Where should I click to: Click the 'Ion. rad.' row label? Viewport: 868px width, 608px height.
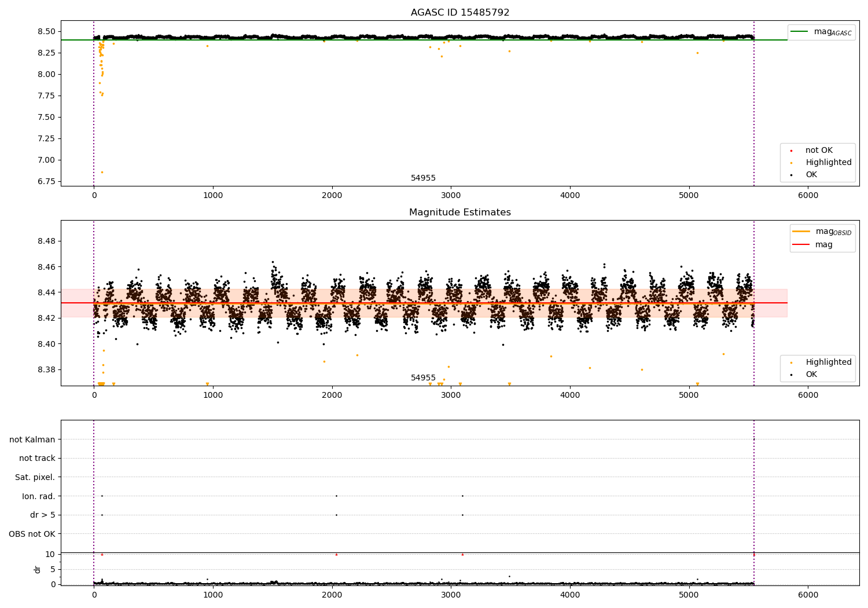pyautogui.click(x=39, y=496)
